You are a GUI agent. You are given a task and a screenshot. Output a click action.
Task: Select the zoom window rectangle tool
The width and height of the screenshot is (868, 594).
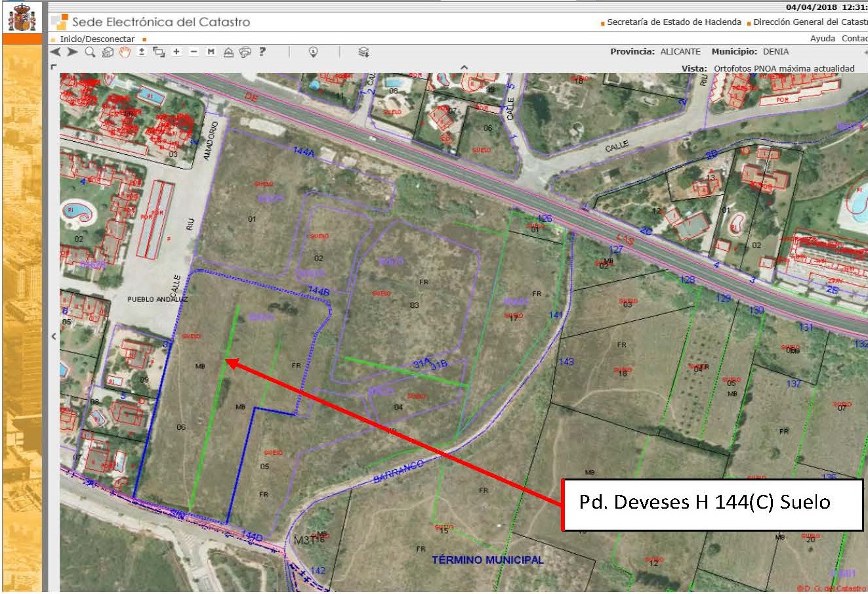[x=159, y=52]
